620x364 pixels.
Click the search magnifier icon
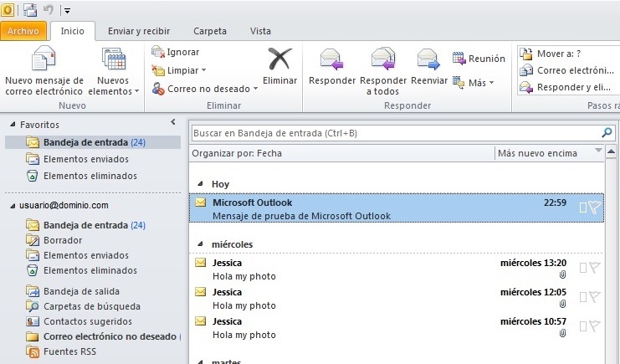(607, 133)
